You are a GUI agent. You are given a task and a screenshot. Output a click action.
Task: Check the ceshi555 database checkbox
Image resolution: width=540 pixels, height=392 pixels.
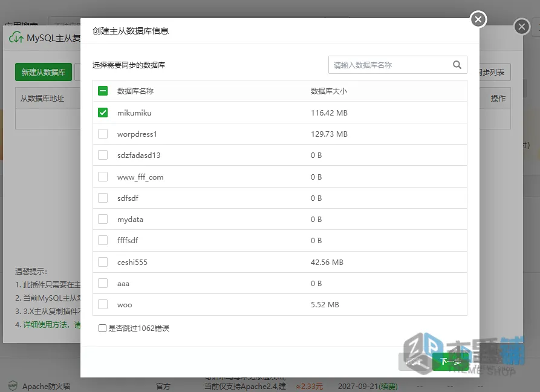(x=103, y=262)
